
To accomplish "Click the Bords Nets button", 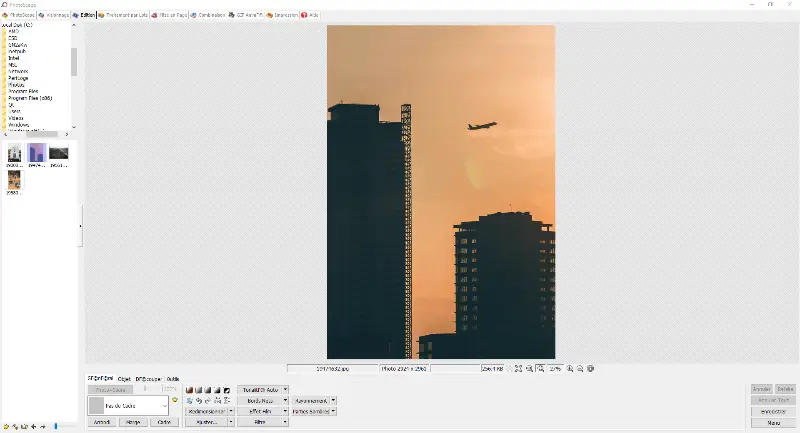I will coord(260,400).
